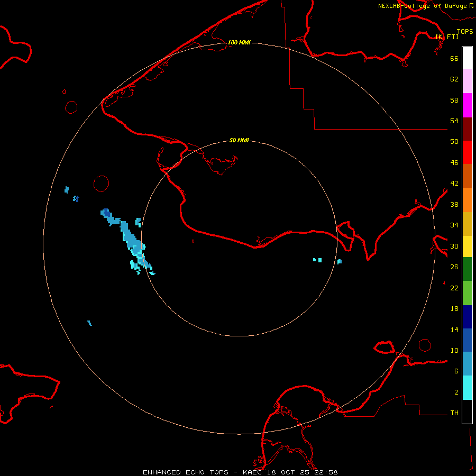This screenshot has width=476, height=476.
Task: Click the "54" legend value
Action: tap(454, 121)
